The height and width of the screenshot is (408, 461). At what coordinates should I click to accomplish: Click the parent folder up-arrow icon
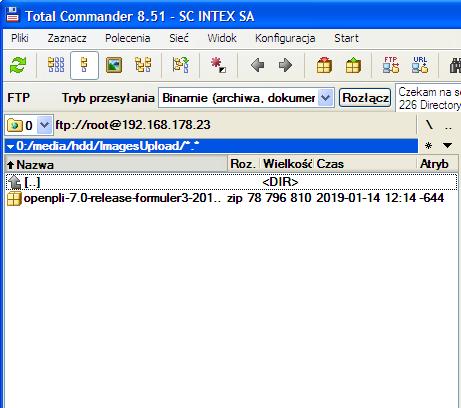point(14,182)
